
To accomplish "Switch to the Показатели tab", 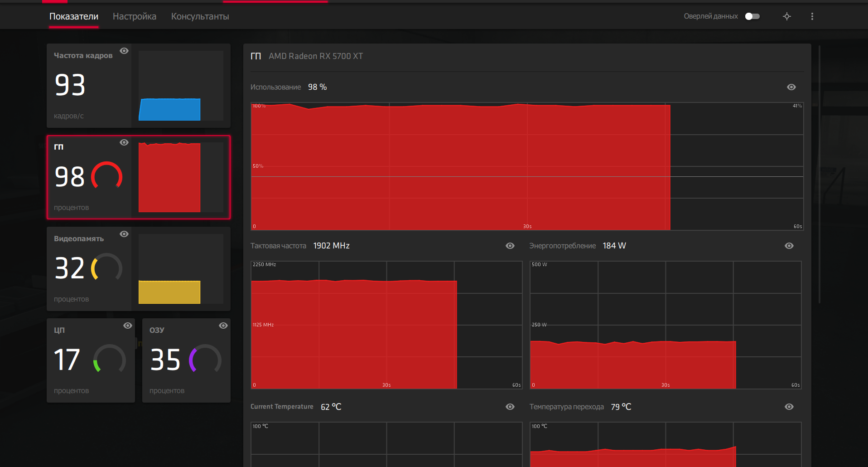I will tap(73, 16).
